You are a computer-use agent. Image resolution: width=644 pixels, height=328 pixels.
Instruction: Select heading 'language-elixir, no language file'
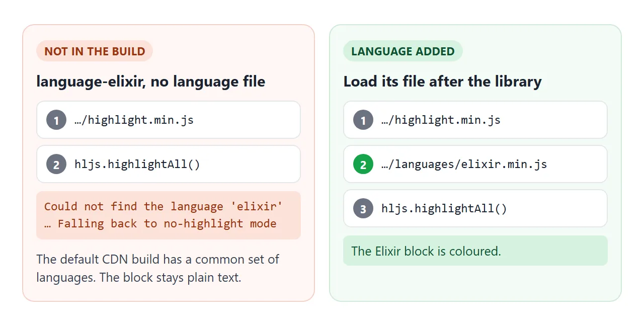[x=151, y=81]
